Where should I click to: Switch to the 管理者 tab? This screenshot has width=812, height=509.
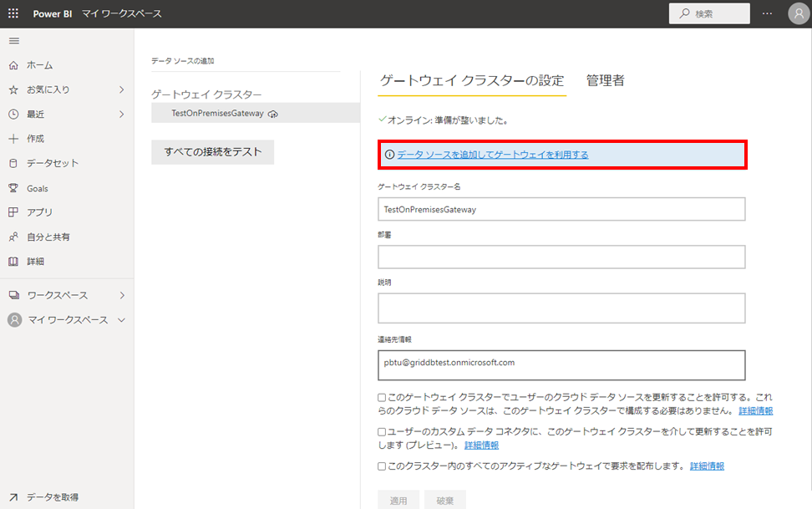click(605, 81)
